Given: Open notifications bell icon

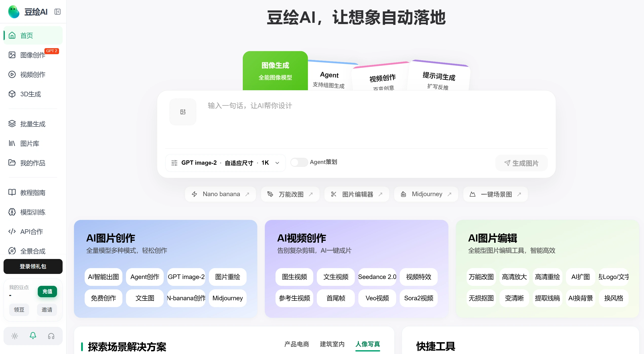Looking at the screenshot, I should tap(33, 336).
